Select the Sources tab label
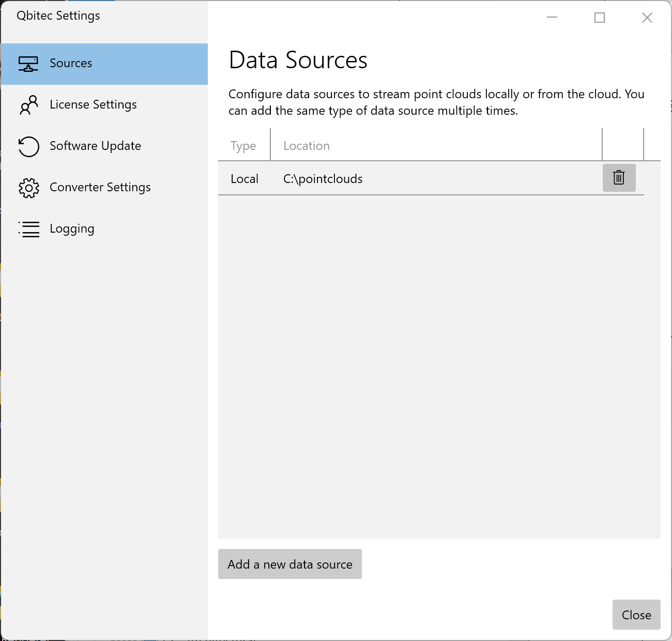672x641 pixels. click(71, 63)
